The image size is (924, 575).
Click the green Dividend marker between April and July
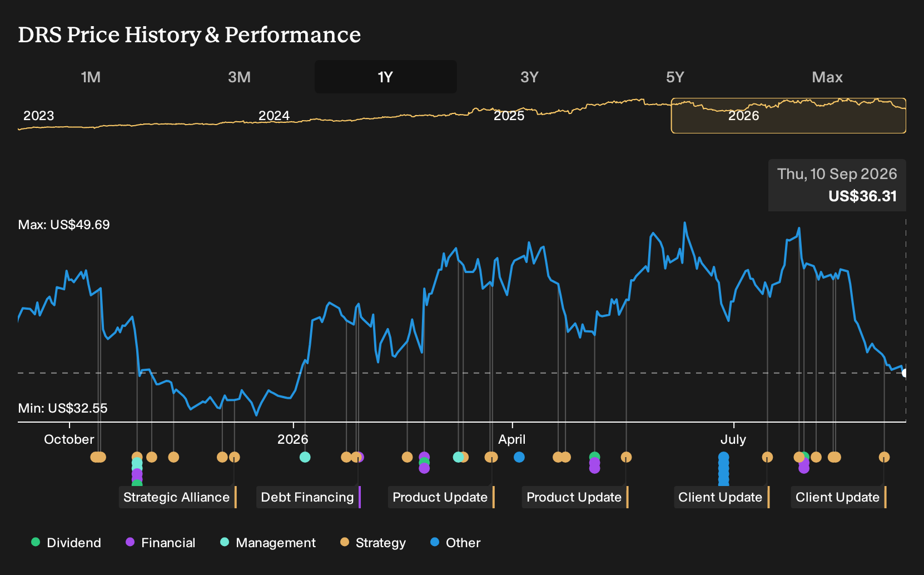[594, 457]
